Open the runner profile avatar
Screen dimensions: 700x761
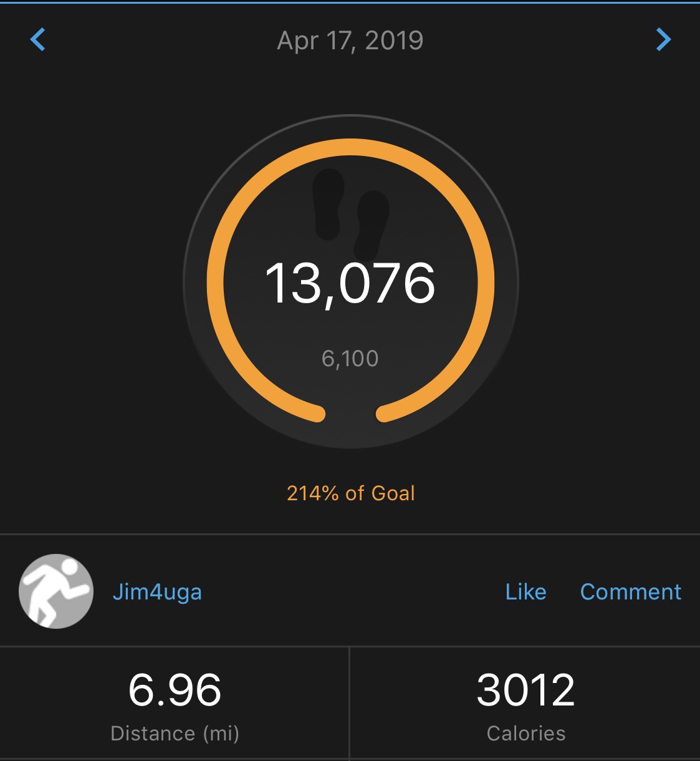(56, 591)
